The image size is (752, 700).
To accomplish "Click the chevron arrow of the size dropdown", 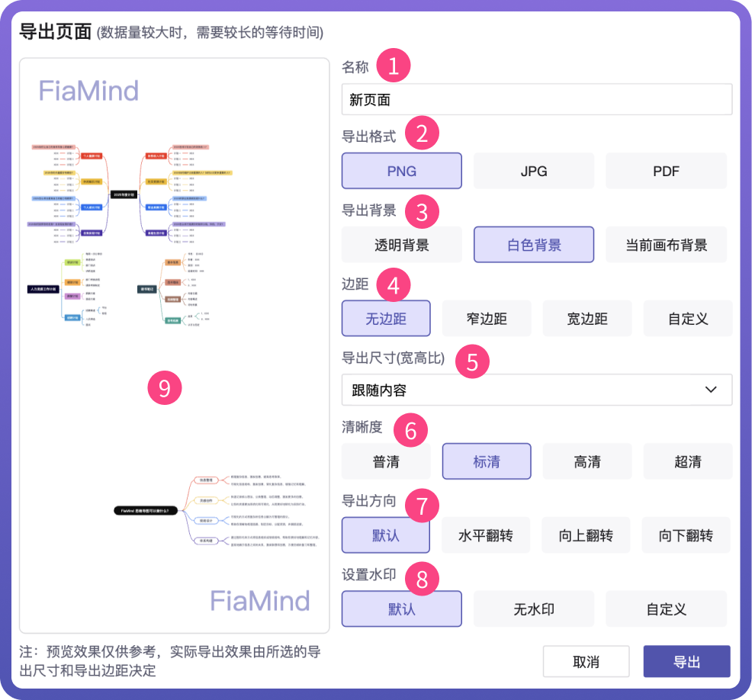I will [x=711, y=390].
